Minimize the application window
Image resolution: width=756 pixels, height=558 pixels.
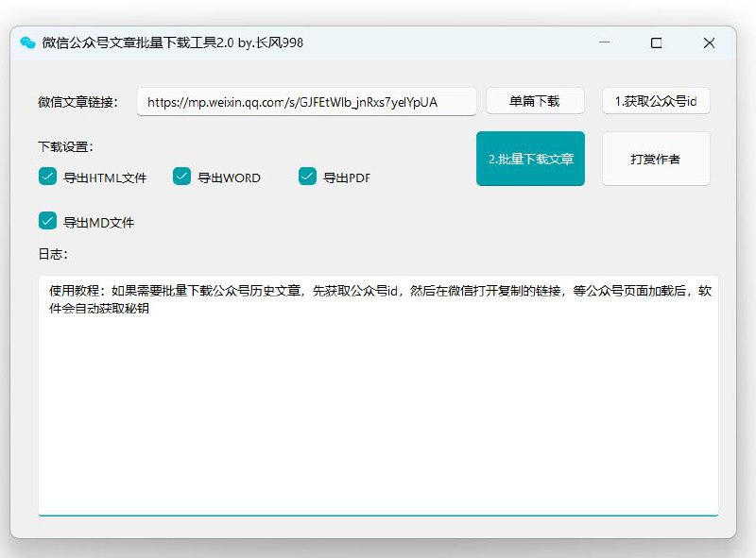[x=602, y=42]
